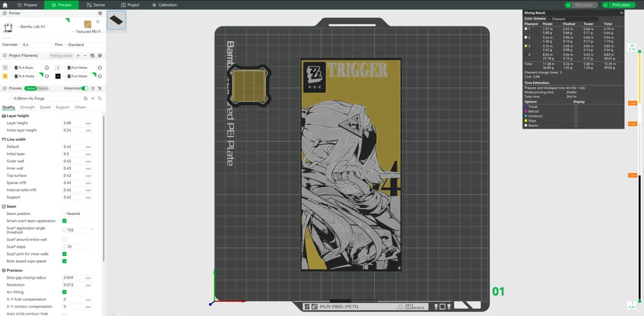This screenshot has height=316, width=644.
Task: Edit filament 2 PLA Matte preset icon
Action: 100,68
